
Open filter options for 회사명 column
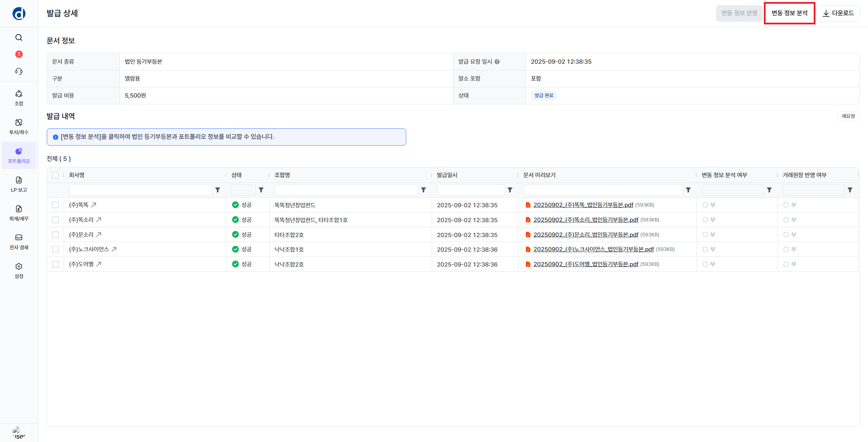[x=218, y=190]
